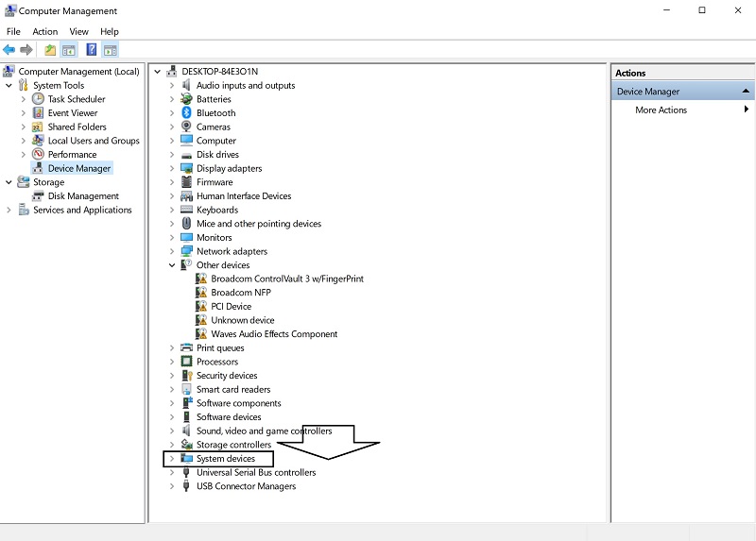This screenshot has height=541, width=756.
Task: Expand Universal Serial Bus controllers
Action: click(x=172, y=473)
